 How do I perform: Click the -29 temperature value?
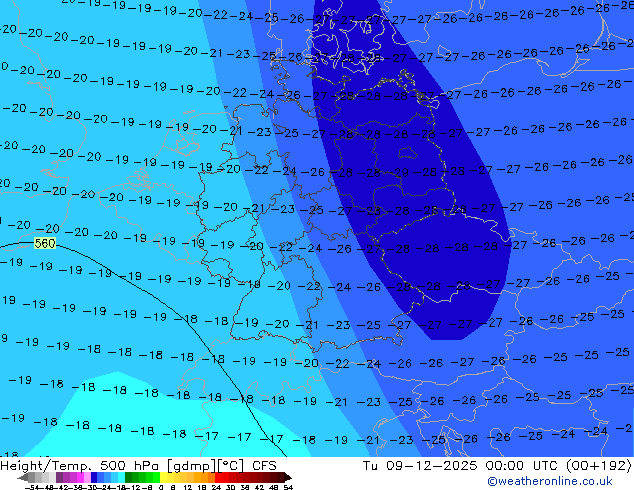coord(398,172)
